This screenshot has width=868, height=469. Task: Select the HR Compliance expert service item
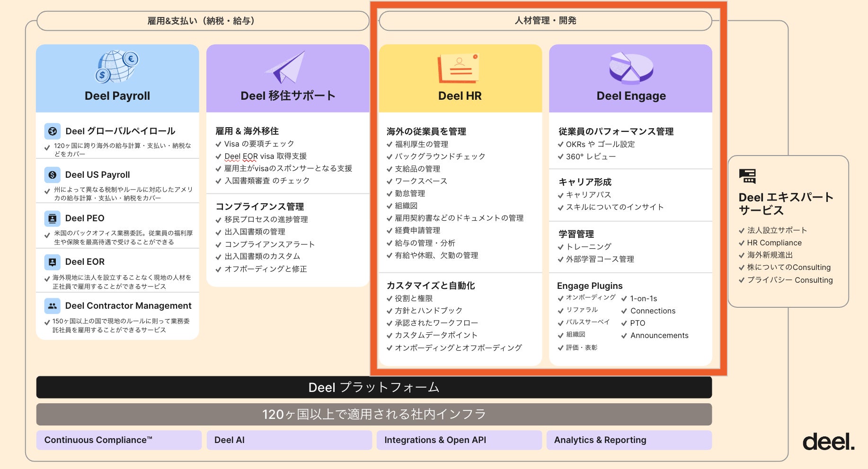pos(774,243)
